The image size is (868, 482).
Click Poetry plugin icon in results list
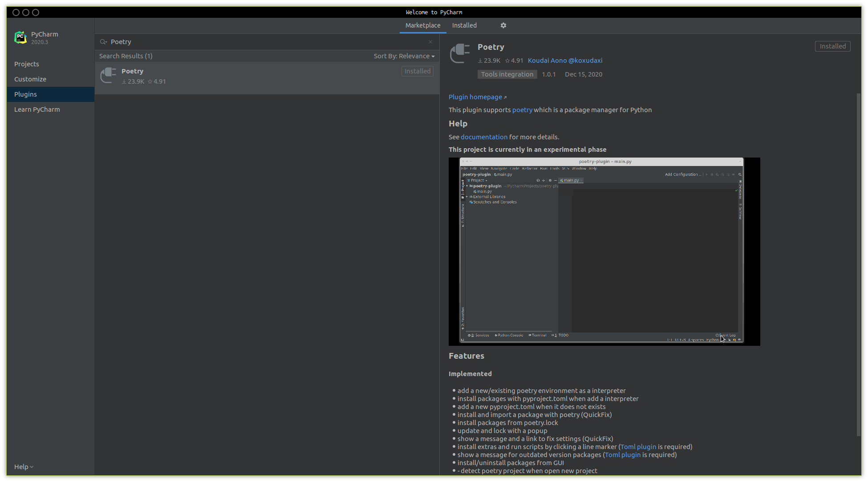tap(108, 76)
